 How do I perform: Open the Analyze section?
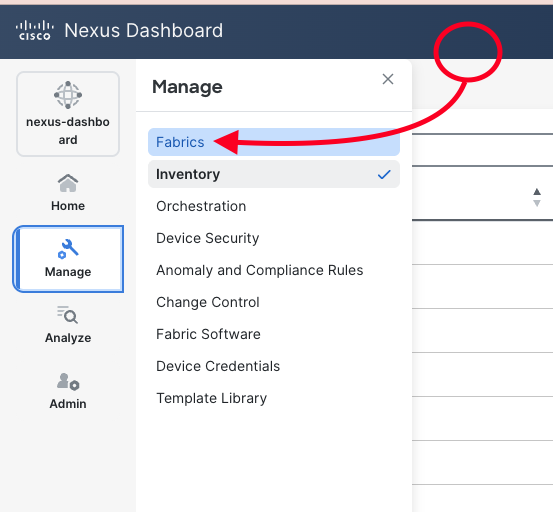[68, 325]
